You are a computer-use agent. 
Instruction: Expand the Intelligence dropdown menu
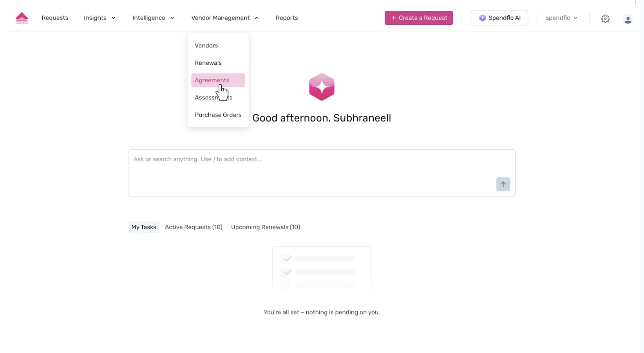click(x=153, y=18)
